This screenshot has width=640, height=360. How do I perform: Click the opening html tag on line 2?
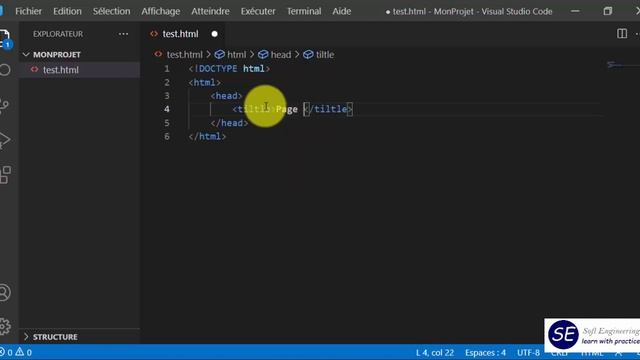coord(204,82)
